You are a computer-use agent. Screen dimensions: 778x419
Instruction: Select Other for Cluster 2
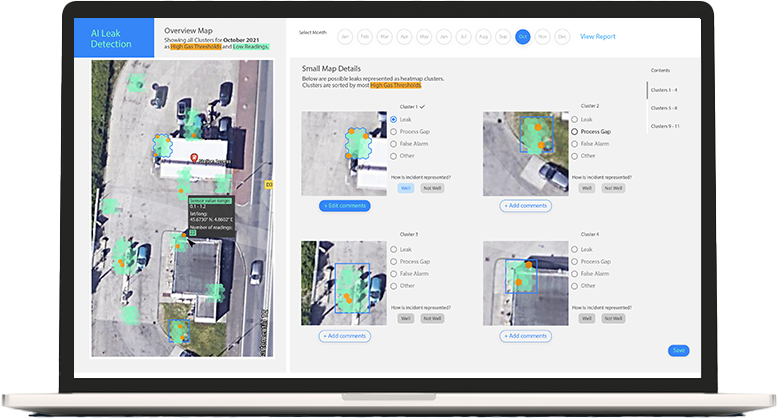[x=575, y=156]
